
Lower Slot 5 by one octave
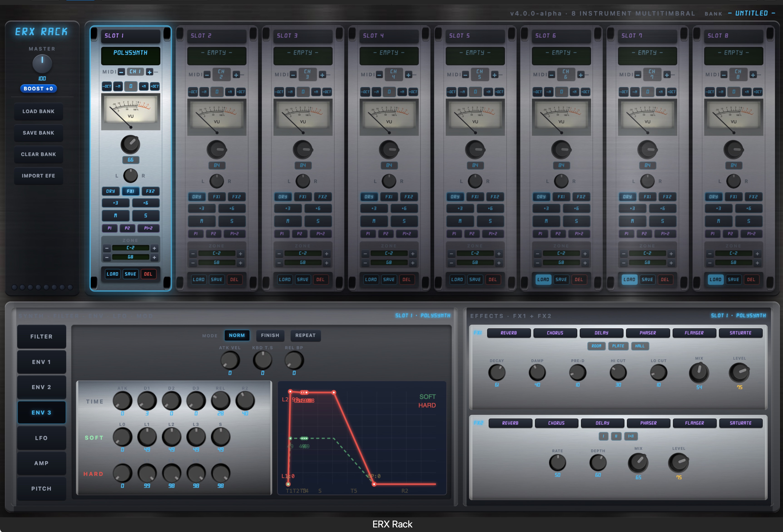tap(451, 92)
